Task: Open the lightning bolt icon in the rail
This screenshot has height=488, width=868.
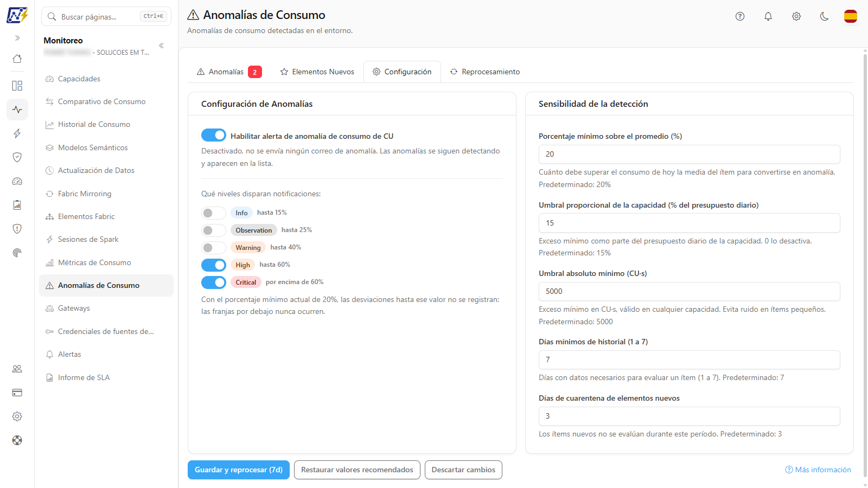Action: tap(17, 133)
